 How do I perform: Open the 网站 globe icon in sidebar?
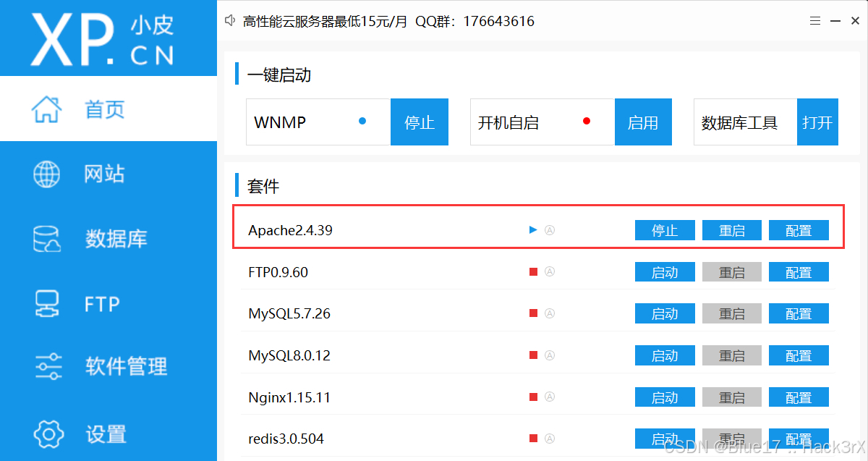pyautogui.click(x=46, y=174)
